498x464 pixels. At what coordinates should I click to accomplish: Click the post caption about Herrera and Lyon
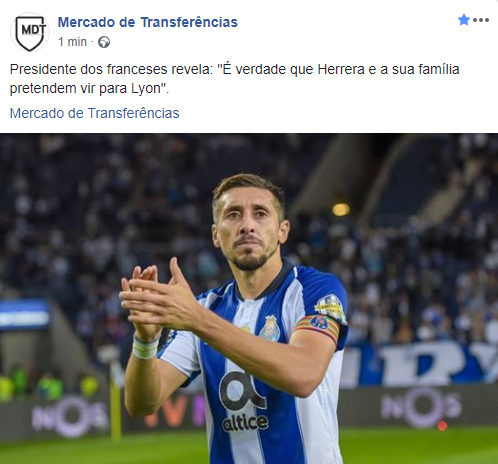tap(235, 79)
